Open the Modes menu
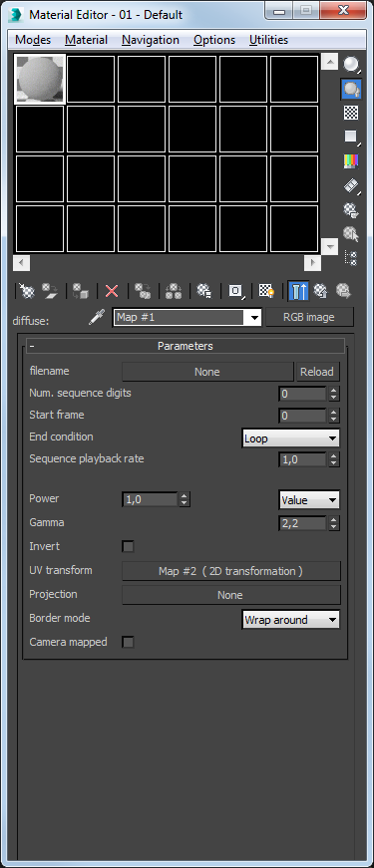 (33, 40)
